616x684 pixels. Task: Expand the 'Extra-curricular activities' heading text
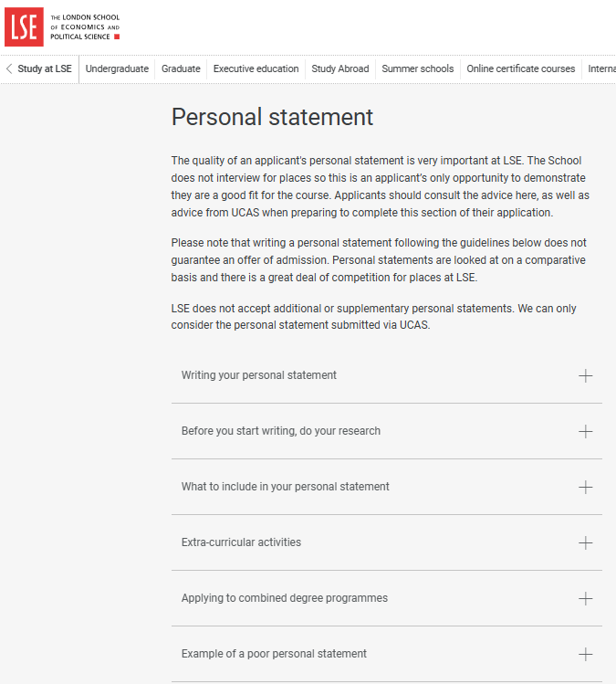click(241, 542)
